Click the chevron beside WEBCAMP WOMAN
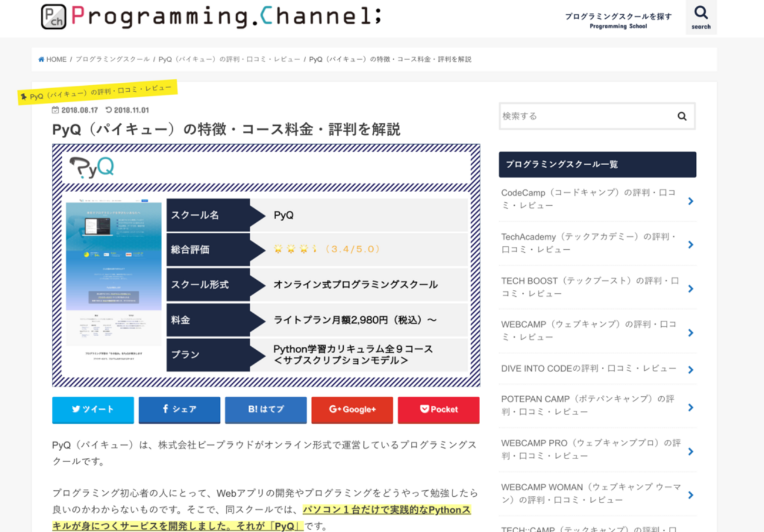 [x=691, y=495]
